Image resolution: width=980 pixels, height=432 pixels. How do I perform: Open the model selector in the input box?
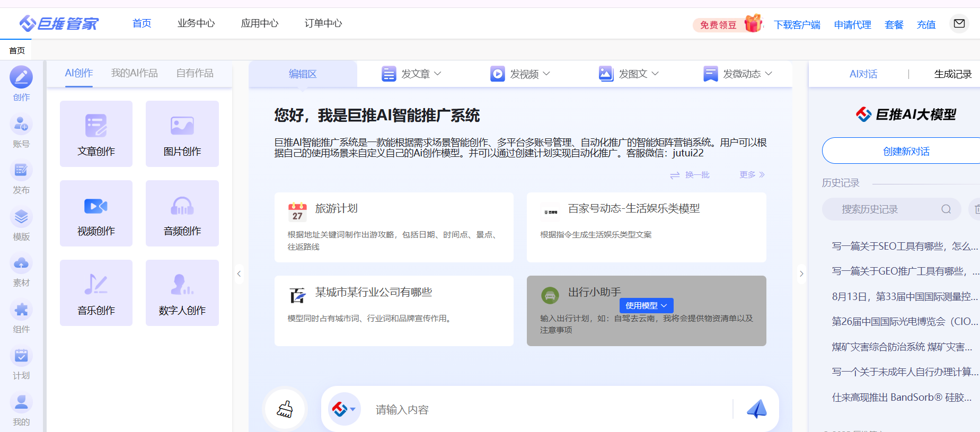[x=344, y=409]
